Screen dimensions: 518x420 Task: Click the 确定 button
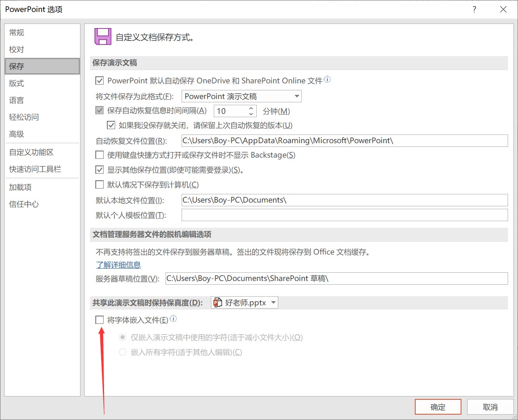[438, 407]
